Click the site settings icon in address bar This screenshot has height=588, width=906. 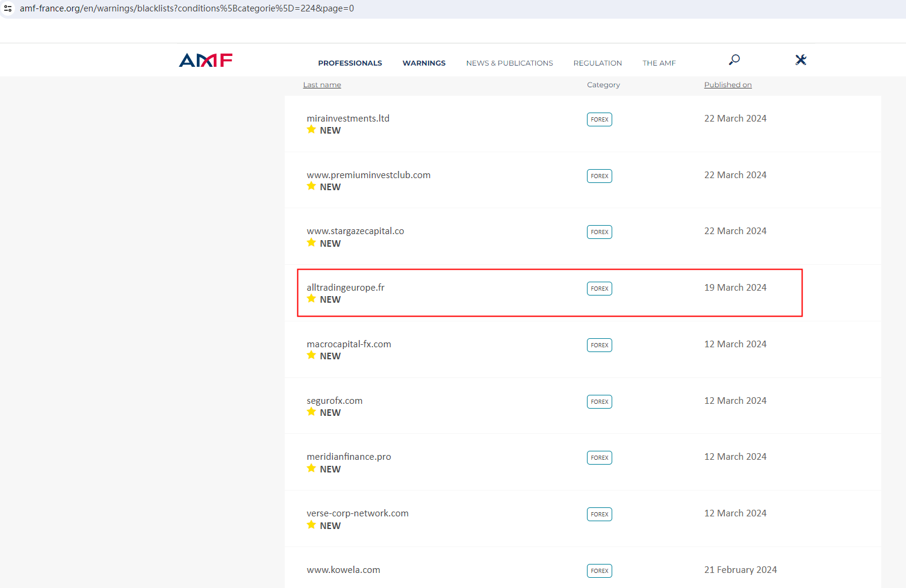(8, 8)
